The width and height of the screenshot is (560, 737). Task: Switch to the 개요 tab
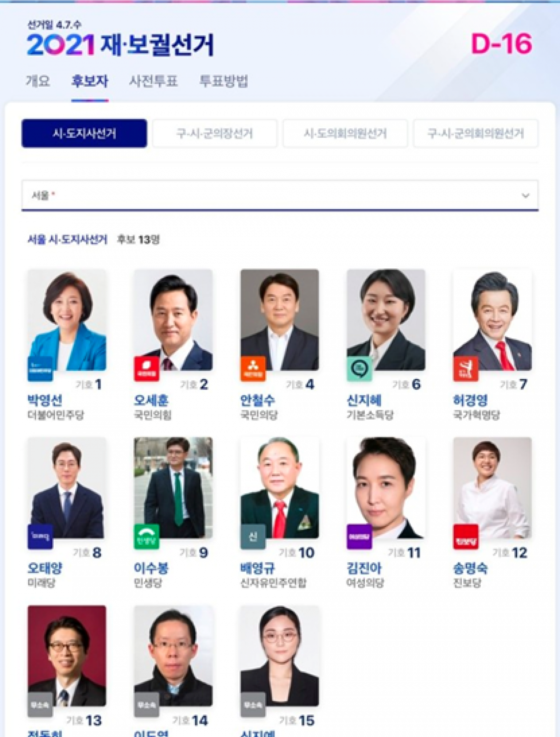(38, 81)
